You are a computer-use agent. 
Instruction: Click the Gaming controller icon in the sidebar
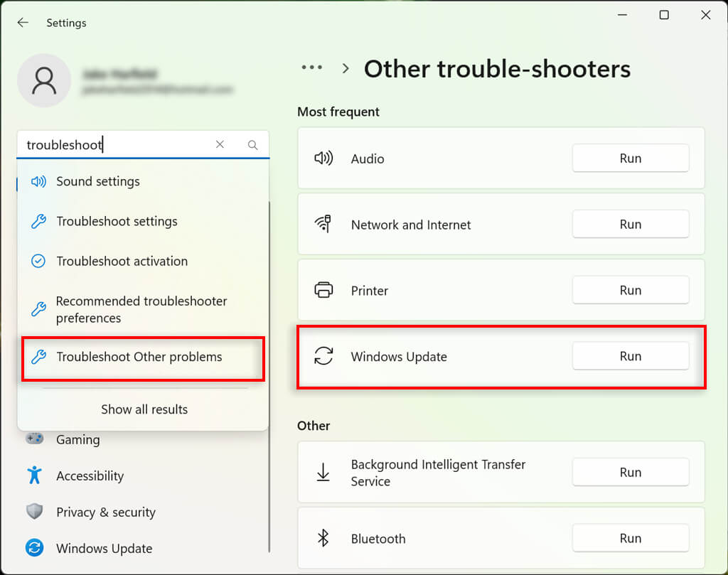tap(34, 438)
